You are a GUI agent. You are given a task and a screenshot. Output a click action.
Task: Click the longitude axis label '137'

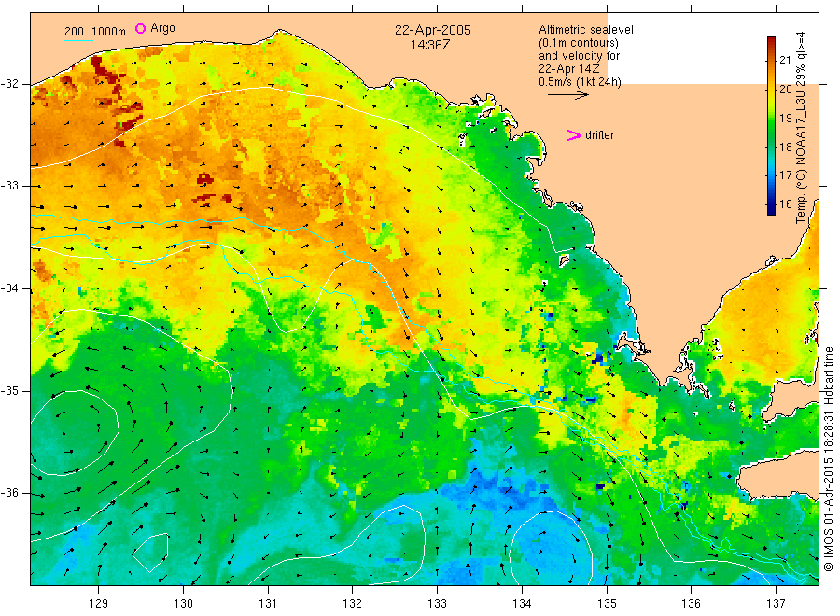776,603
